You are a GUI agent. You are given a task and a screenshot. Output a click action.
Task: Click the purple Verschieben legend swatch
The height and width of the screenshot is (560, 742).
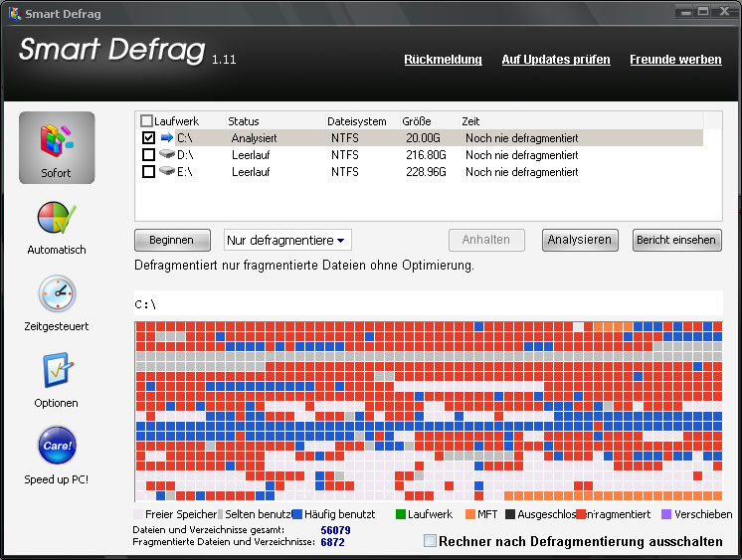(x=666, y=514)
